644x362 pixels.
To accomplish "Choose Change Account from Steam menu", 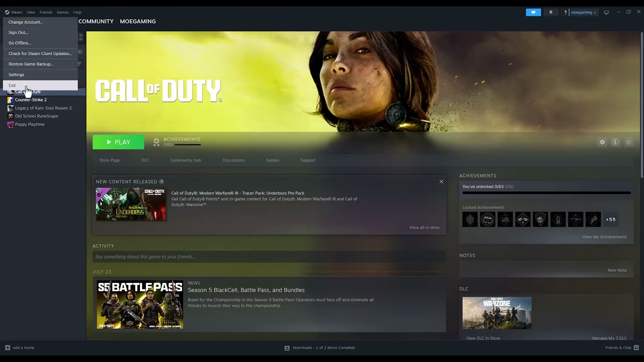I will click(40, 22).
